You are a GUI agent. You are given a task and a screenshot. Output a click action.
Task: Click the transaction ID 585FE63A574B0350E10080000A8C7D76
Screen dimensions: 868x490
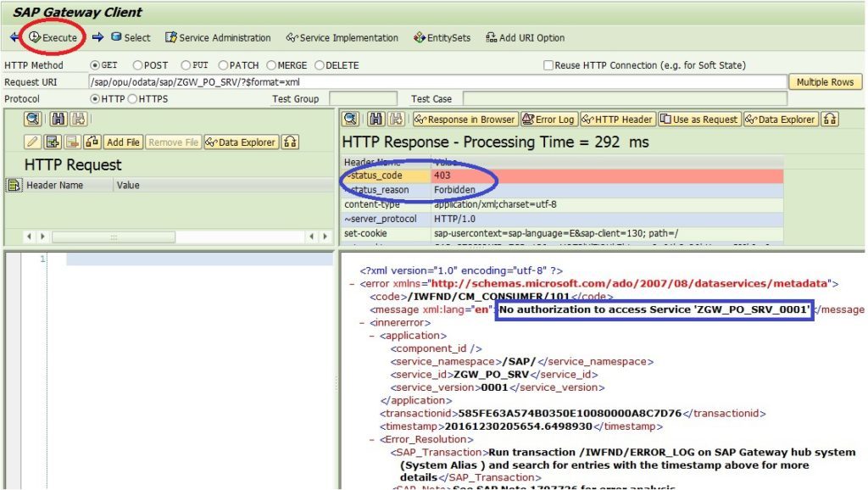[570, 414]
